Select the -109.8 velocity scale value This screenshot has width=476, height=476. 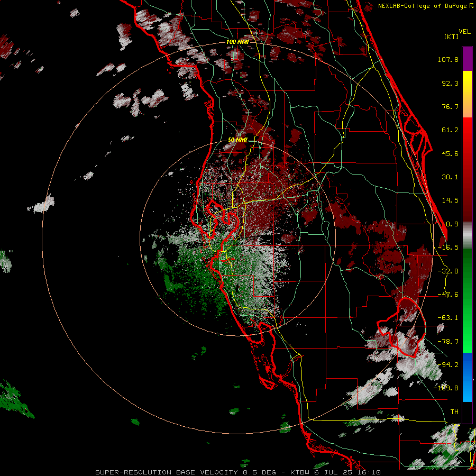point(446,388)
